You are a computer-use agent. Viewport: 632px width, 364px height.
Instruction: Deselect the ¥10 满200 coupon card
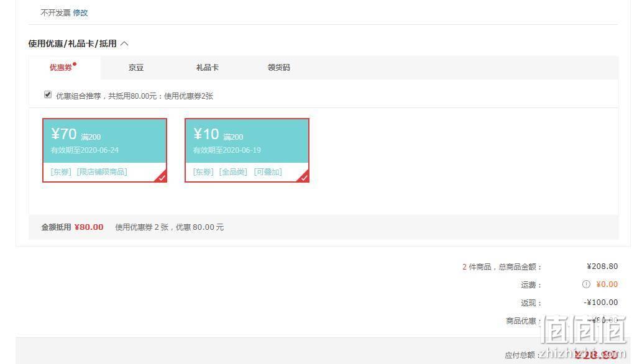pos(247,150)
